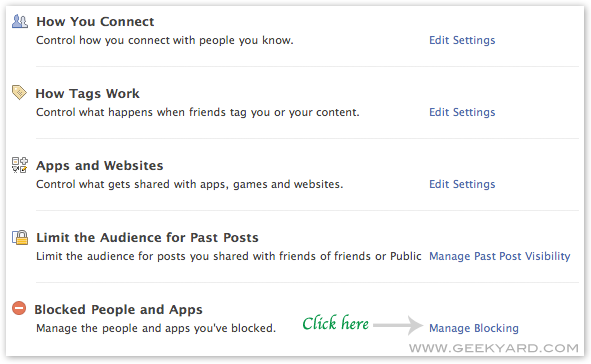591x364 pixels.
Task: Click the www.geekyard.com watermark
Action: pyautogui.click(x=494, y=348)
